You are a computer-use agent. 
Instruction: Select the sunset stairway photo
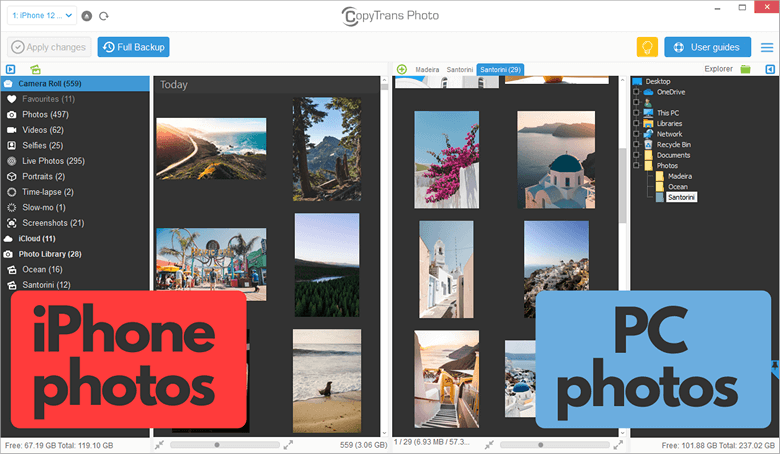446,379
